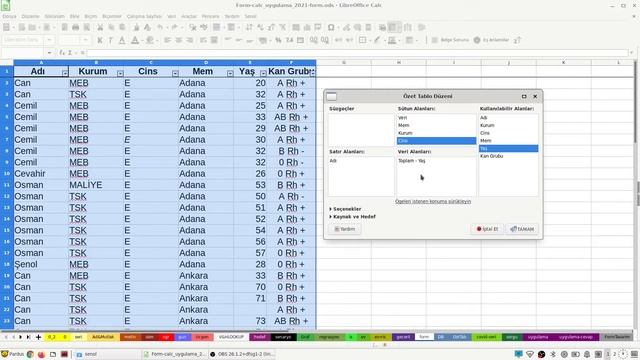Open the Cins column filter dropdown

175,73
